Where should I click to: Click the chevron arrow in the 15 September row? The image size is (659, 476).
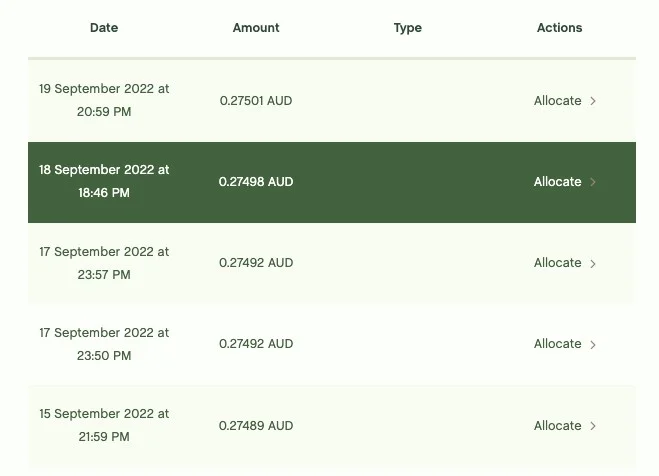click(593, 426)
